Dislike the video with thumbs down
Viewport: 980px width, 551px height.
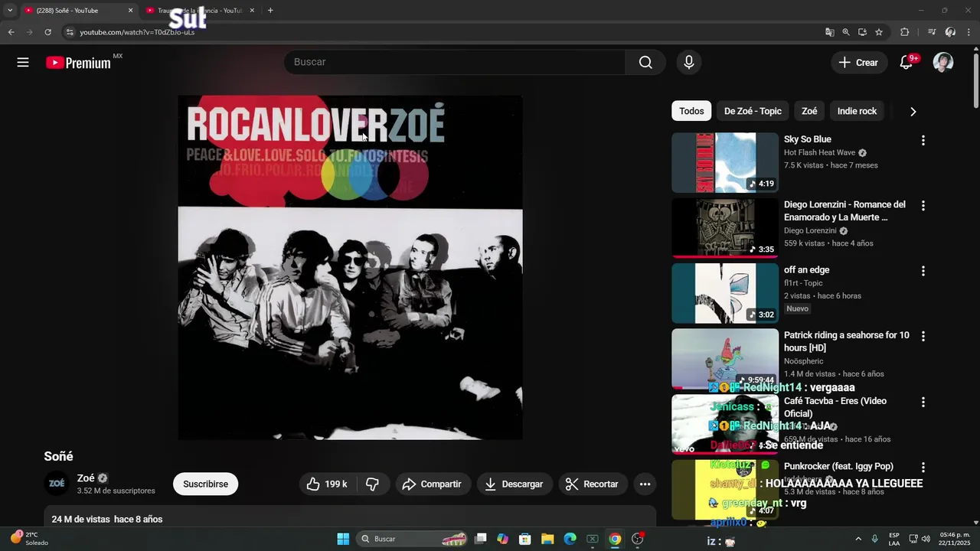coord(373,484)
